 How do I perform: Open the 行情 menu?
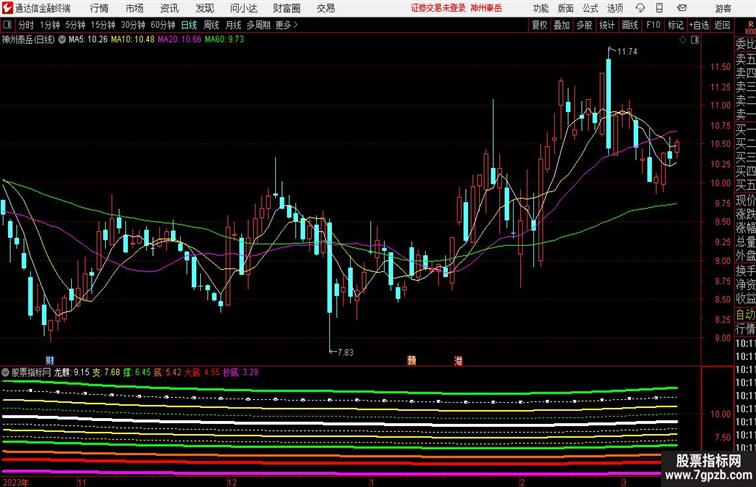pyautogui.click(x=99, y=8)
